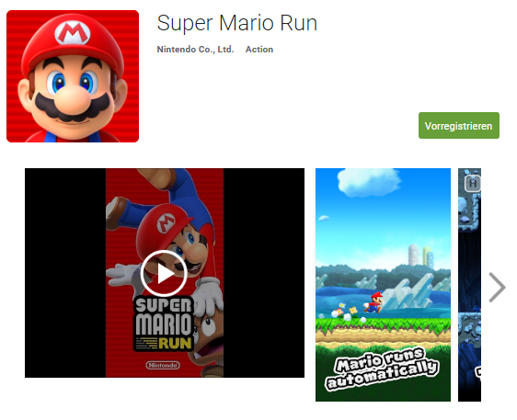Click the flowers beside Mario in screenshot
Screen dimensions: 517x420
345,312
